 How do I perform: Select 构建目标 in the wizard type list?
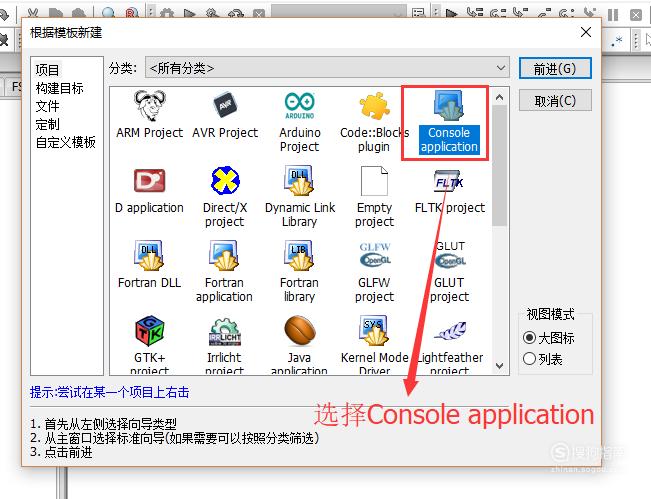coord(59,88)
